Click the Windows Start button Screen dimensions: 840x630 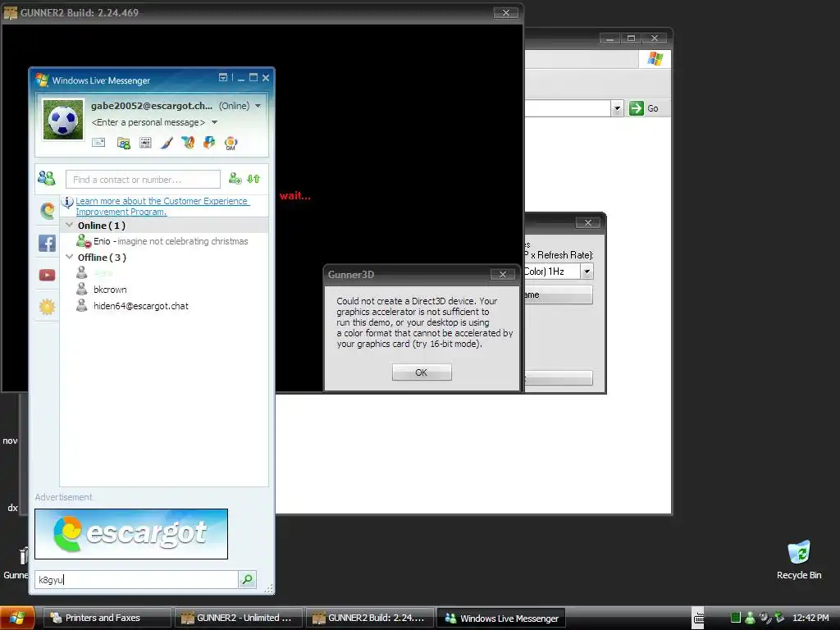18,618
